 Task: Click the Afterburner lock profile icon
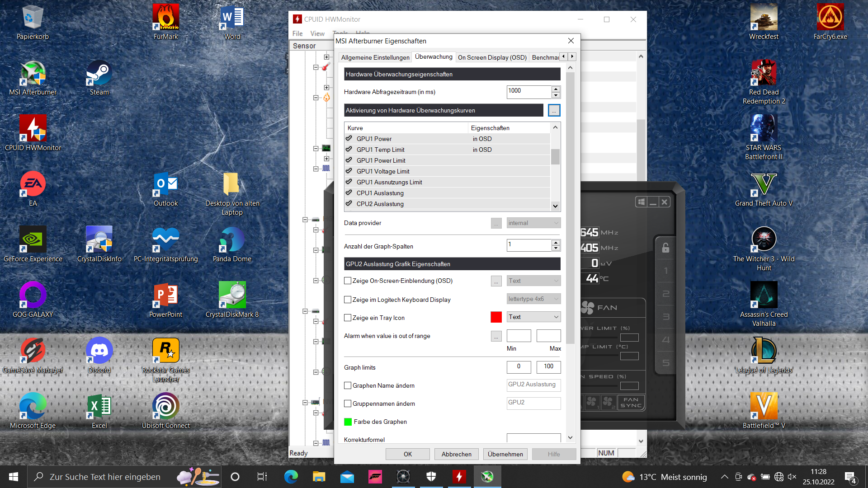pyautogui.click(x=665, y=248)
